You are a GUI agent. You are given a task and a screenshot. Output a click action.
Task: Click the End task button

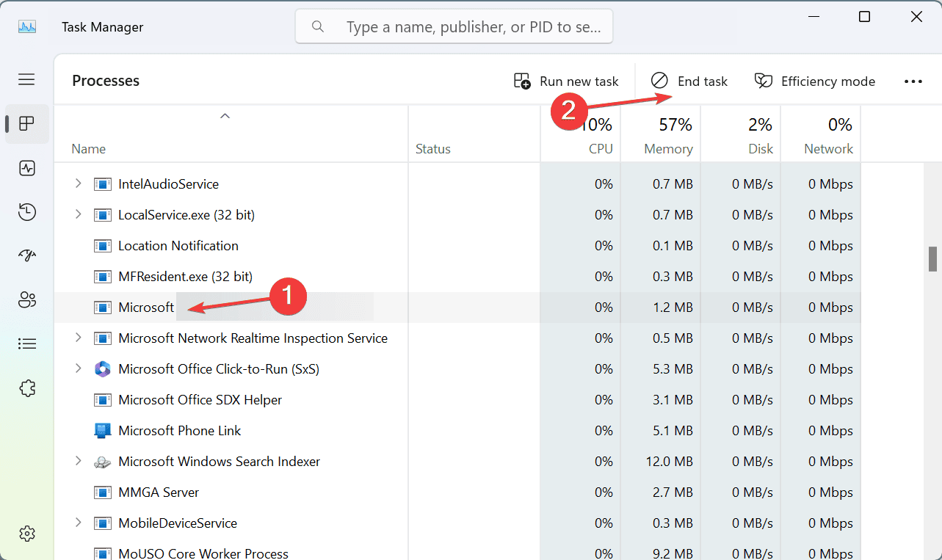pyautogui.click(x=689, y=81)
